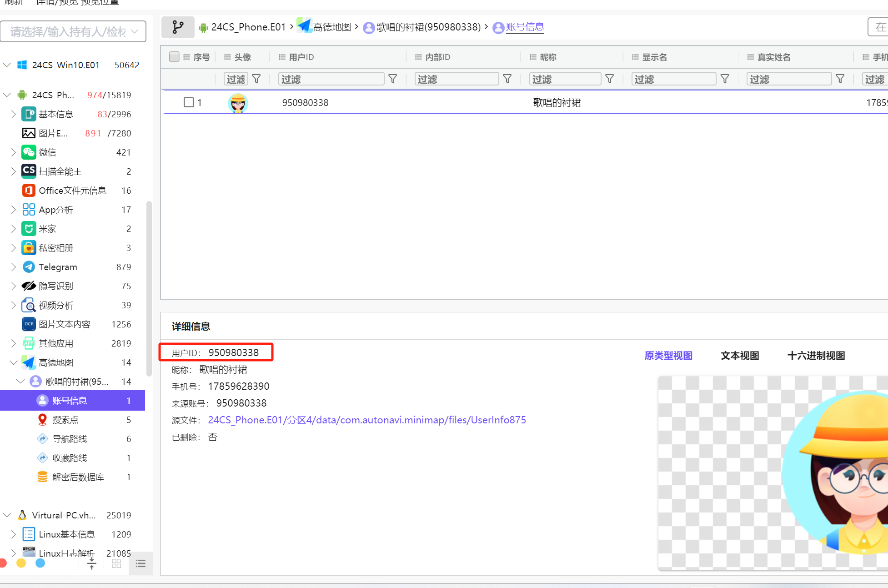888x588 pixels.
Task: Click 高德地图 in the breadcrumb path
Action: 331,27
